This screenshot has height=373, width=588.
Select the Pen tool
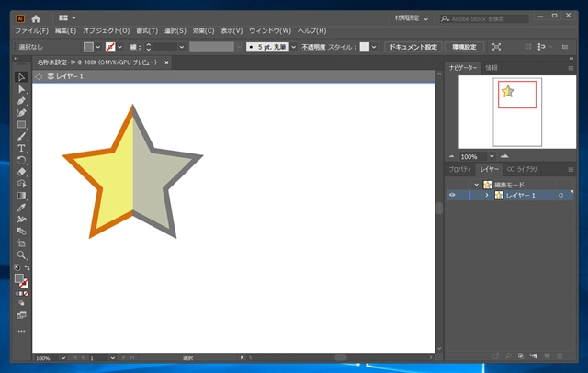tap(21, 101)
